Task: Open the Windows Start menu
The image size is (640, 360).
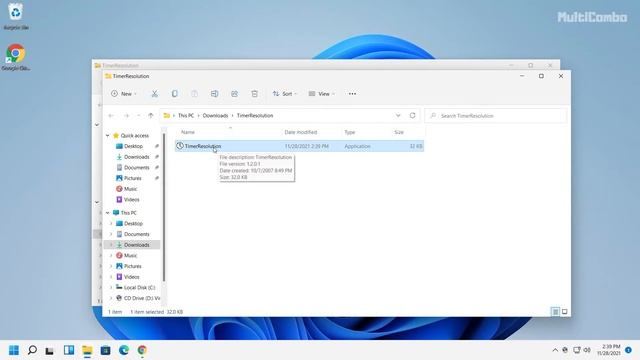Action: click(14, 350)
